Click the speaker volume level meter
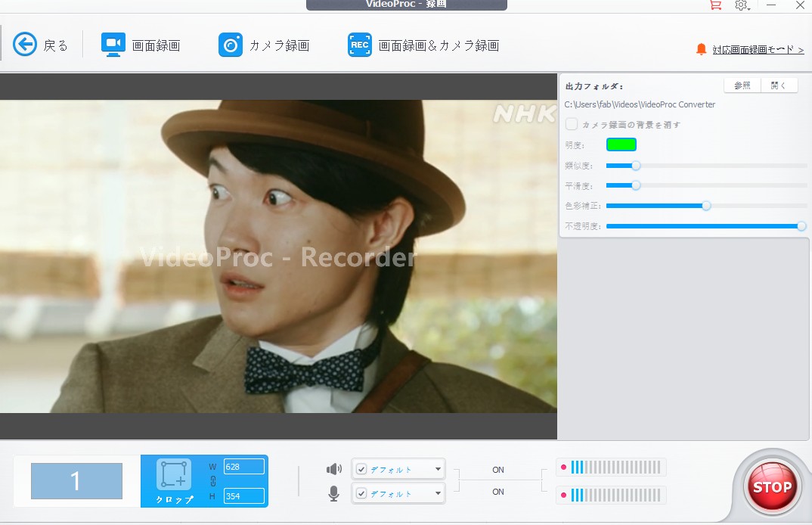812x525 pixels. 615,468
